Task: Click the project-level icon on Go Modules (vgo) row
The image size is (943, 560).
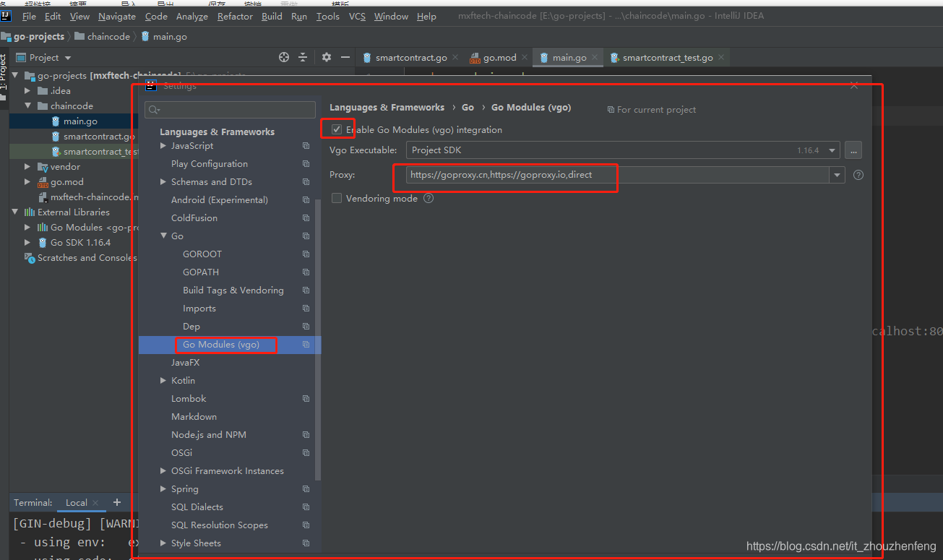Action: pyautogui.click(x=306, y=345)
